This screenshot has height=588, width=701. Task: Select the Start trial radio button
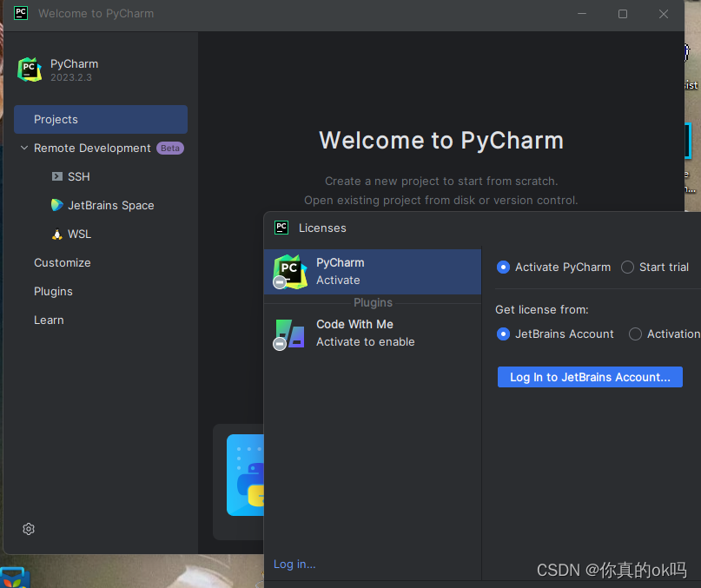point(627,268)
